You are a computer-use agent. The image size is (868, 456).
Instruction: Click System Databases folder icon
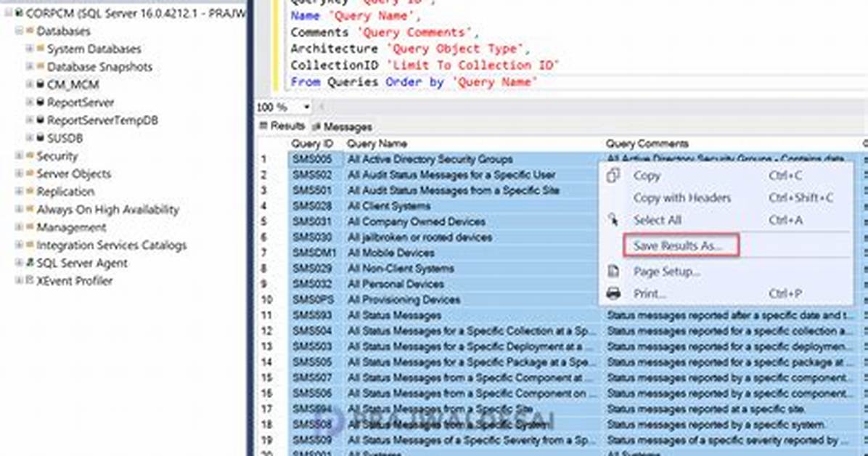tap(41, 49)
